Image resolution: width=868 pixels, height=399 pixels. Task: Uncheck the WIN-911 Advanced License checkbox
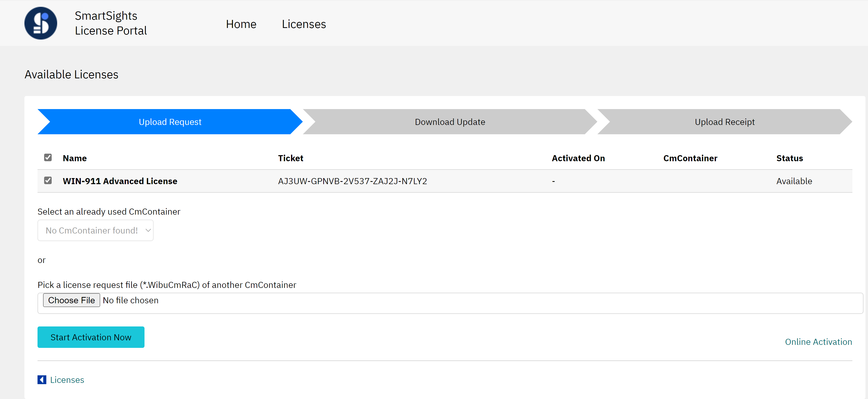(48, 180)
